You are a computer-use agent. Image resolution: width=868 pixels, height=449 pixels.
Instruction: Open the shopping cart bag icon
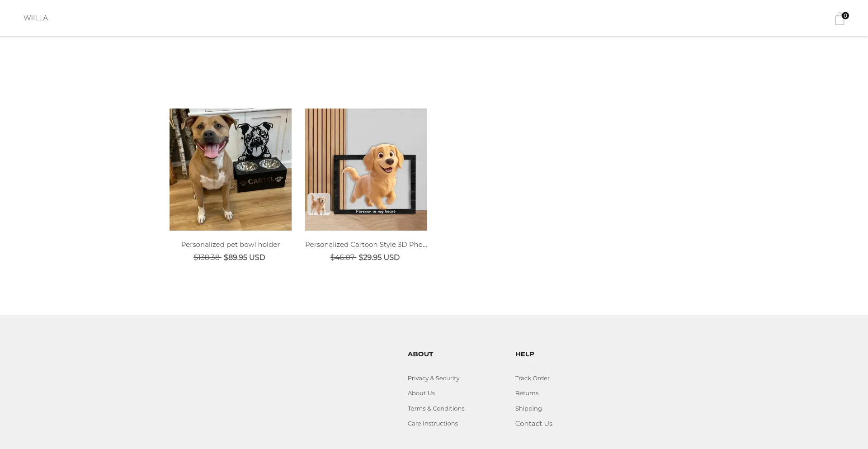[840, 19]
